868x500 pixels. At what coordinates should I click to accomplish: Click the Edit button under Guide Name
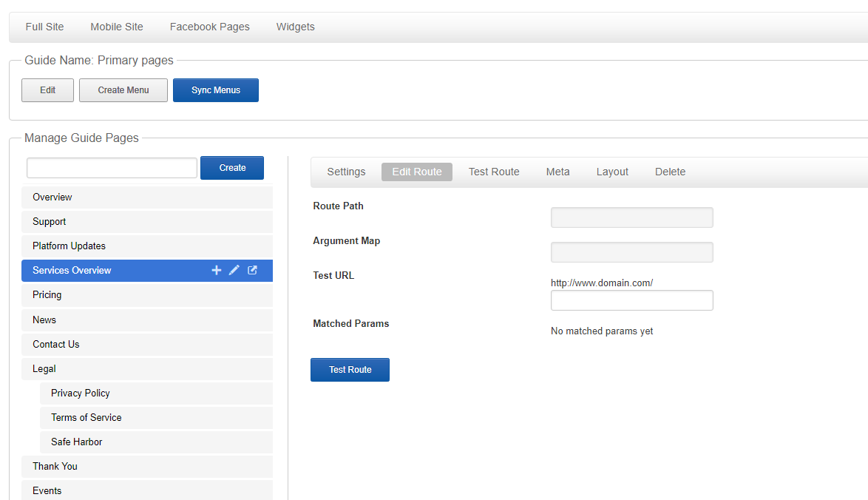pos(47,90)
